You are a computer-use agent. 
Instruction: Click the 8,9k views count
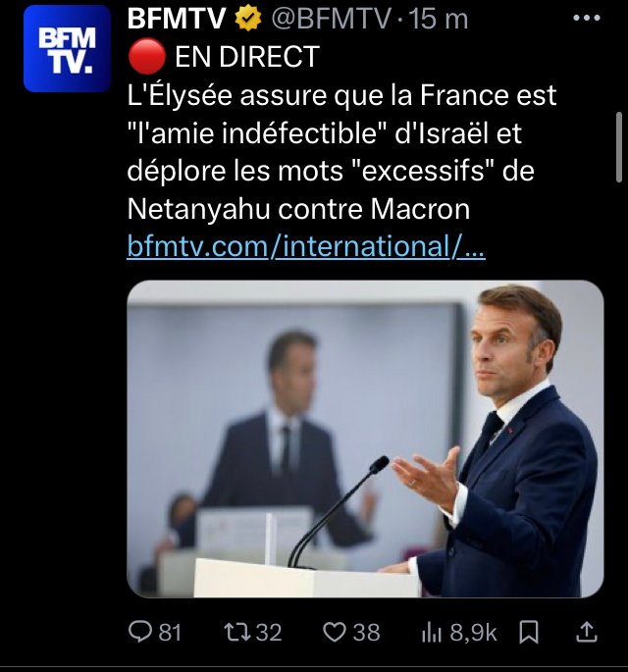point(474,633)
